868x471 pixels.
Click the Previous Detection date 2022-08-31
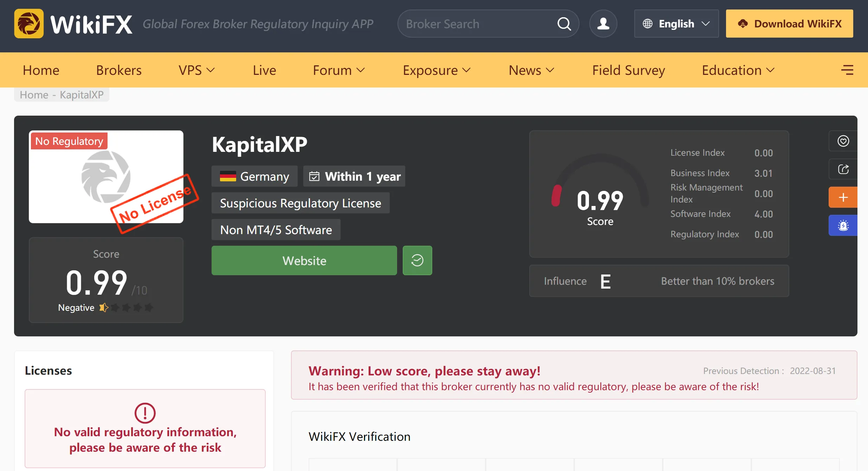[x=813, y=371]
